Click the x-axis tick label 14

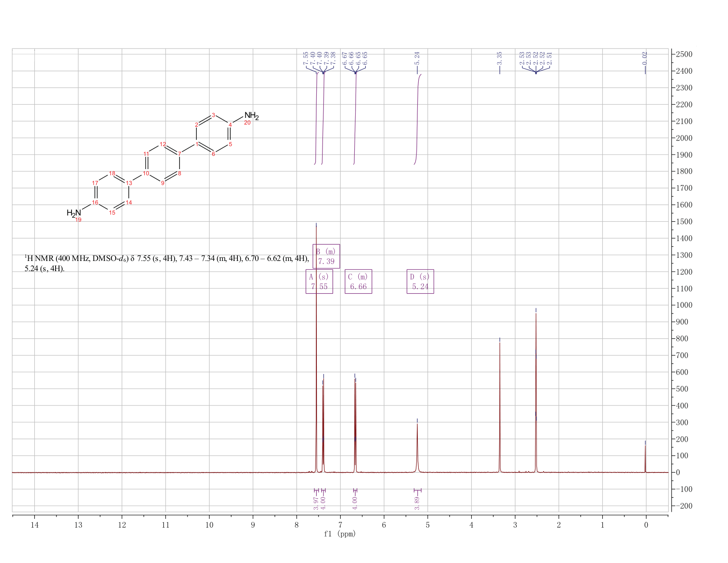[x=34, y=525]
